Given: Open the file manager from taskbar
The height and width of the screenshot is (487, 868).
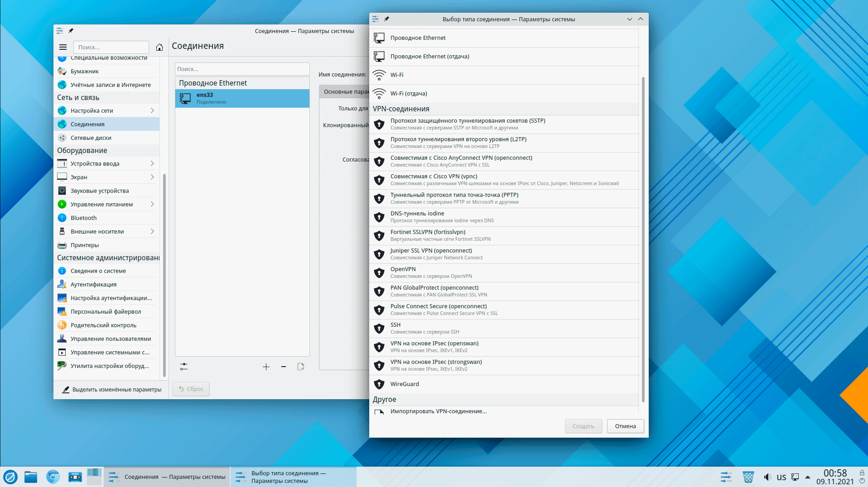Looking at the screenshot, I should pyautogui.click(x=31, y=477).
